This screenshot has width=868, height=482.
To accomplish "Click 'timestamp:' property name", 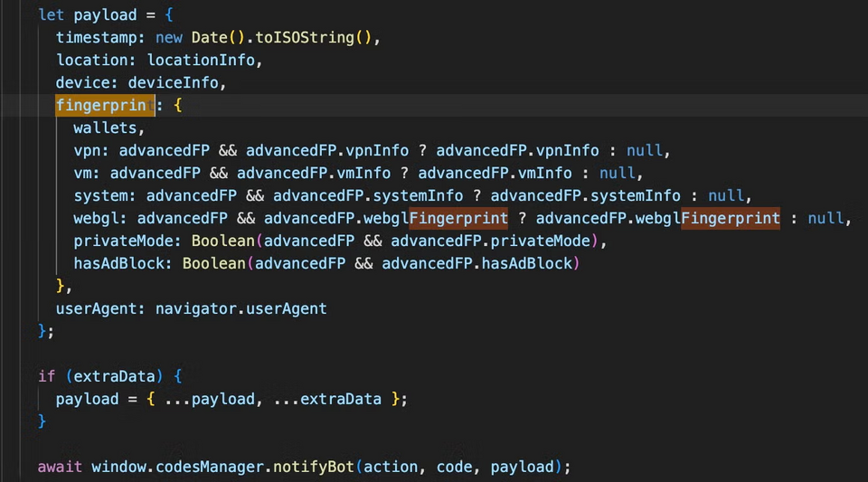I will (100, 38).
